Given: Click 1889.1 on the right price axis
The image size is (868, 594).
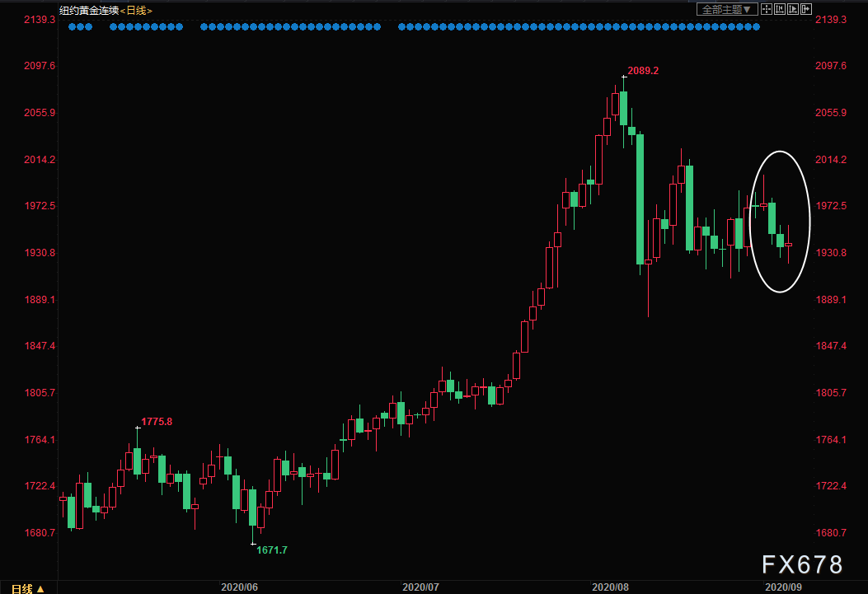Looking at the screenshot, I should 831,300.
